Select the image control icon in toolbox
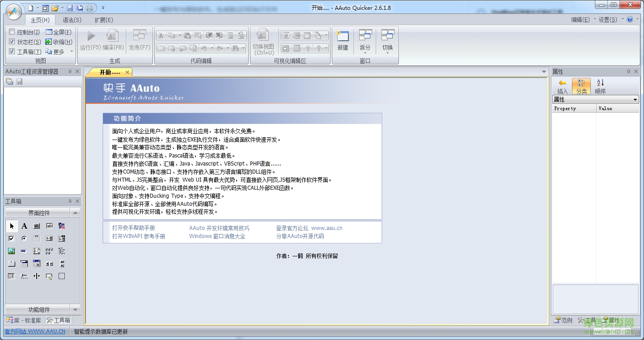This screenshot has height=340, width=644. [x=11, y=251]
